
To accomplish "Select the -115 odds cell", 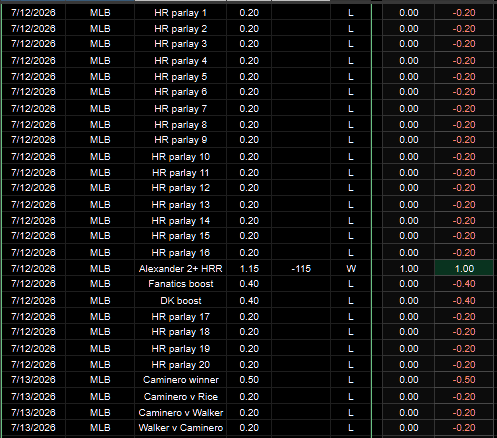I will pos(301,269).
